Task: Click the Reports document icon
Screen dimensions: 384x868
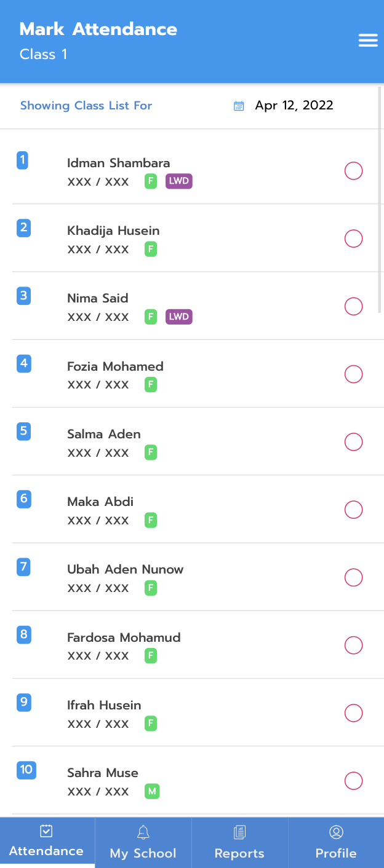Action: pyautogui.click(x=239, y=832)
